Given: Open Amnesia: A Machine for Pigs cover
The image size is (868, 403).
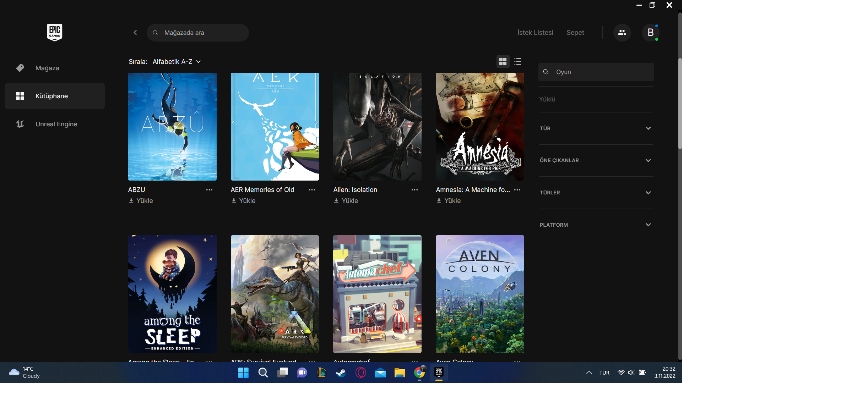Looking at the screenshot, I should pyautogui.click(x=480, y=127).
